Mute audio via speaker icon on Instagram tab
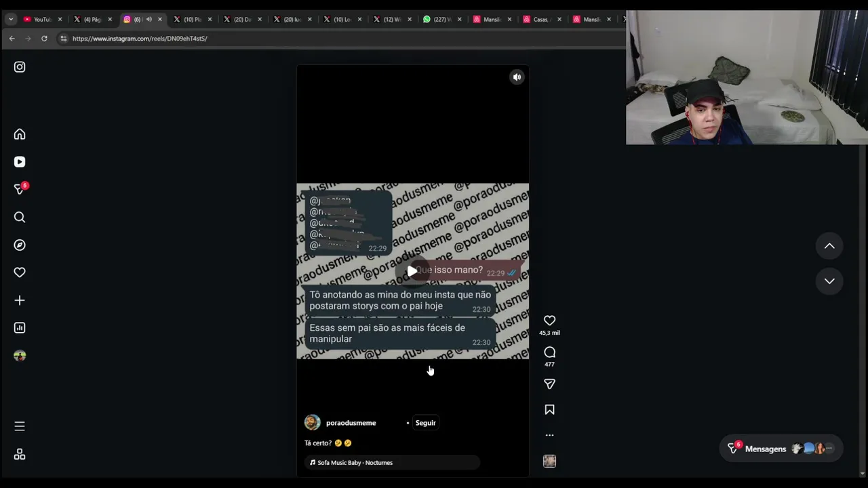The width and height of the screenshot is (868, 488). pos(149,20)
